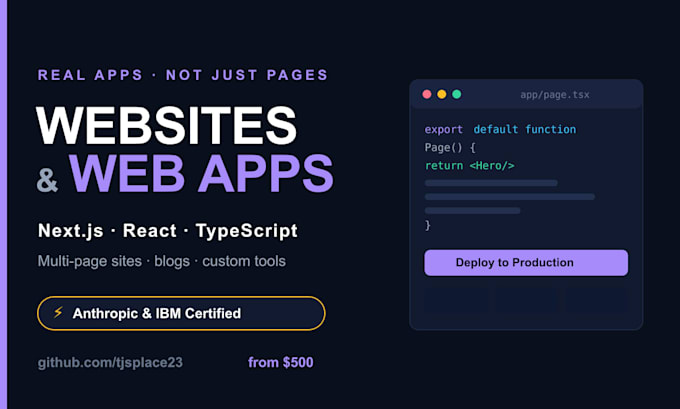Click the green maximize dot in code window
This screenshot has width=680, height=409.
click(x=457, y=94)
